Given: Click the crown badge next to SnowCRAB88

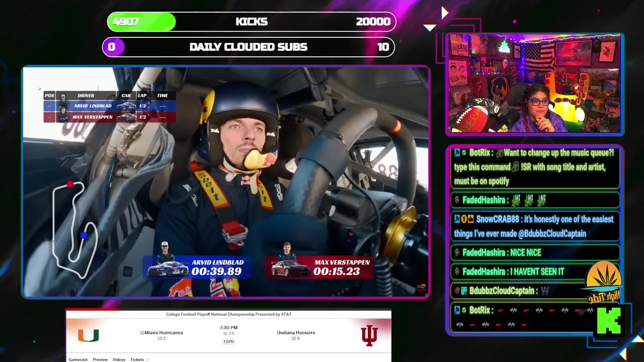Looking at the screenshot, I should (x=471, y=219).
